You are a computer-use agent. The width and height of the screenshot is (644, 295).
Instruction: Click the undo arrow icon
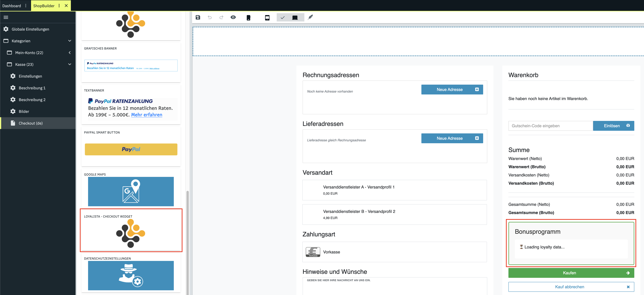coord(210,17)
